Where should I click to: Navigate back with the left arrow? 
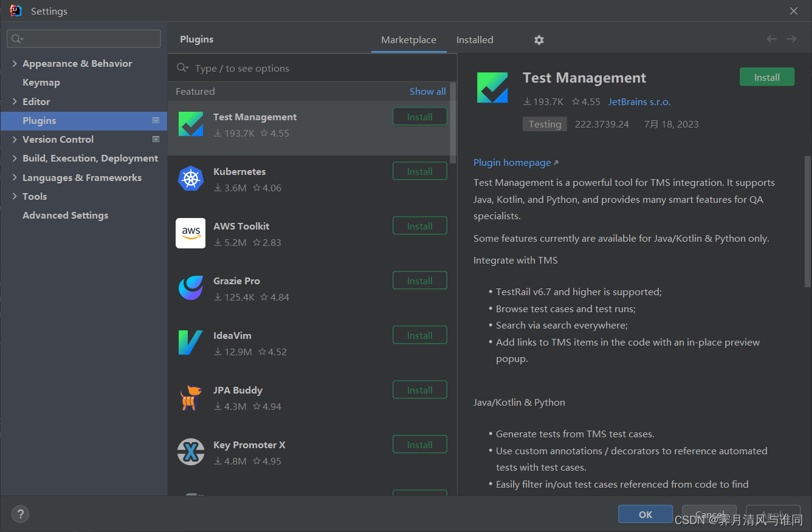tap(771, 39)
